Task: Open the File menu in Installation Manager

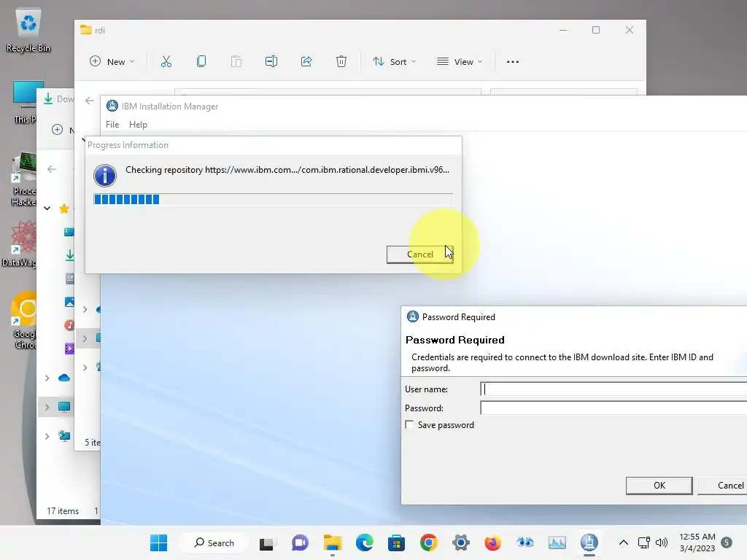Action: tap(112, 124)
